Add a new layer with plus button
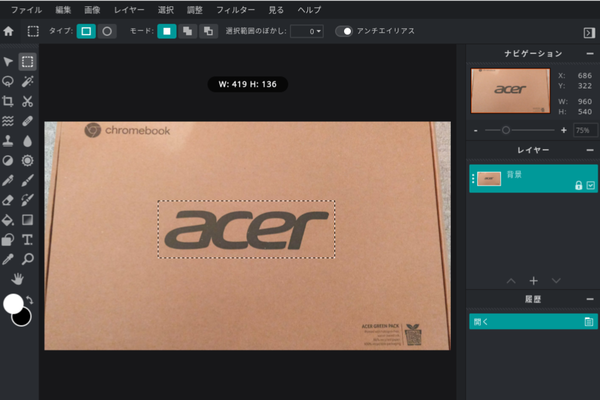The image size is (600, 400). tap(533, 281)
